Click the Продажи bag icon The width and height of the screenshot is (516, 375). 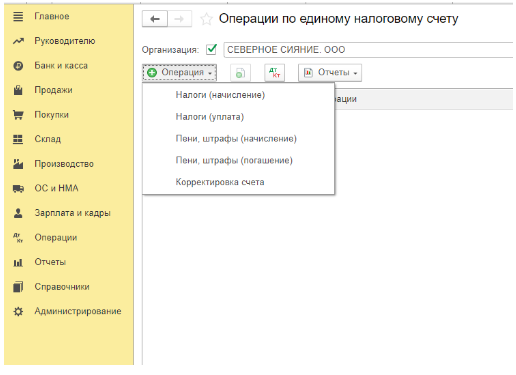[18, 90]
